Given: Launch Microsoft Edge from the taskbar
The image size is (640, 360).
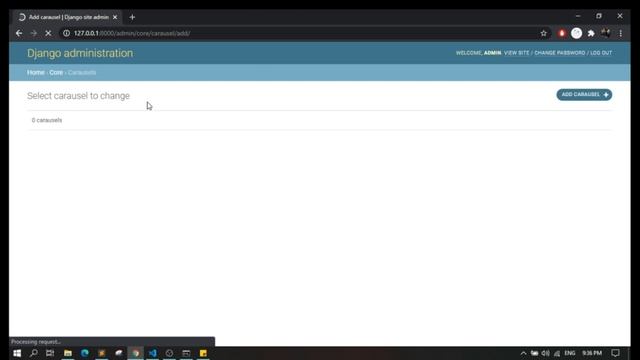Looking at the screenshot, I should click(x=84, y=353).
